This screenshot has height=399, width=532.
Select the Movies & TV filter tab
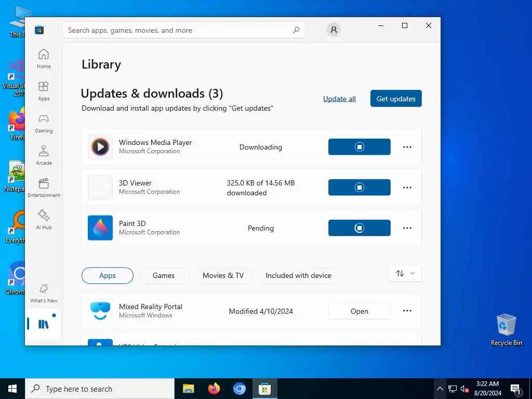point(223,275)
